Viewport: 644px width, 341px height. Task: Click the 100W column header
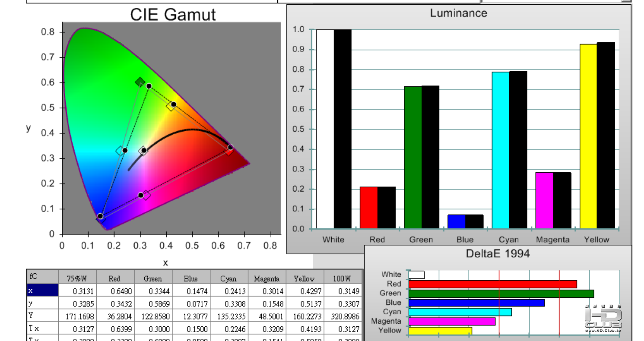click(x=343, y=277)
